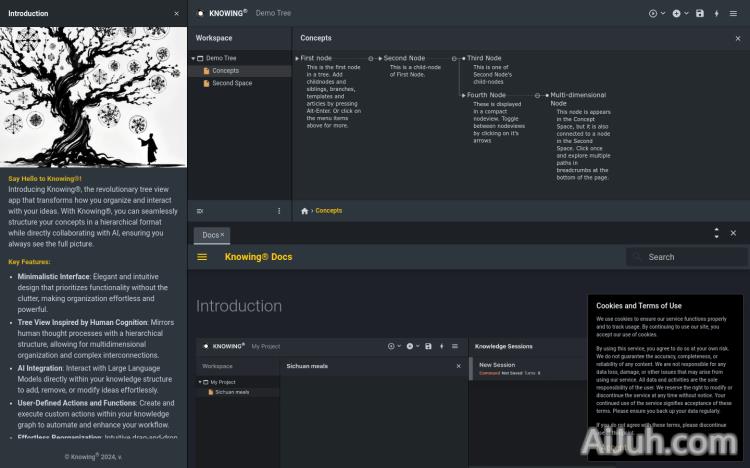Collapse the Demo Tree workspace folder
The height and width of the screenshot is (468, 750).
(194, 59)
